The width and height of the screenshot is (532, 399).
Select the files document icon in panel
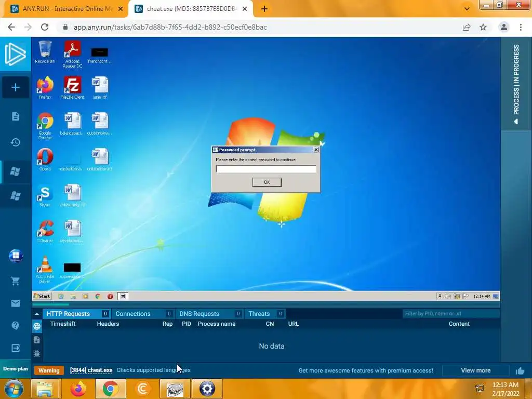[37, 340]
